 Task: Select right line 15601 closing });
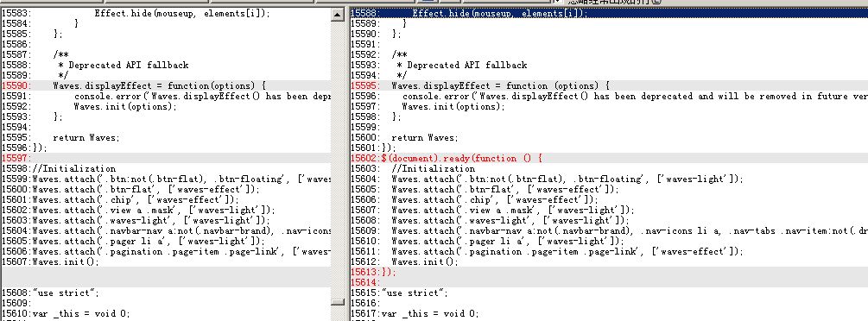[x=609, y=148]
